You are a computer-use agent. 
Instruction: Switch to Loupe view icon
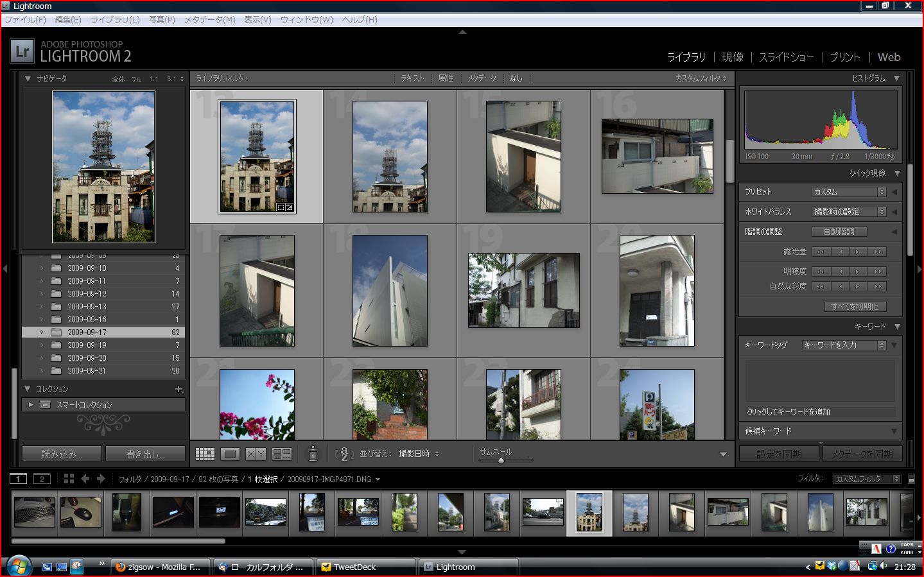pyautogui.click(x=230, y=454)
